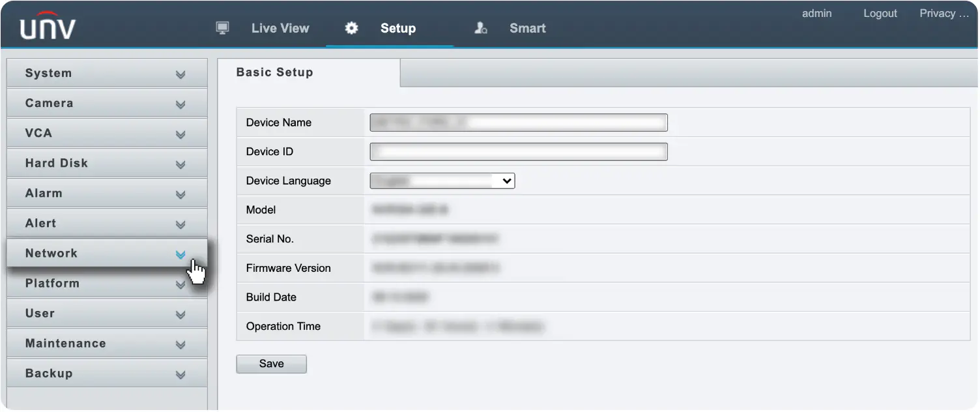Click the Setup gear icon
The width and height of the screenshot is (980, 412).
tap(351, 28)
